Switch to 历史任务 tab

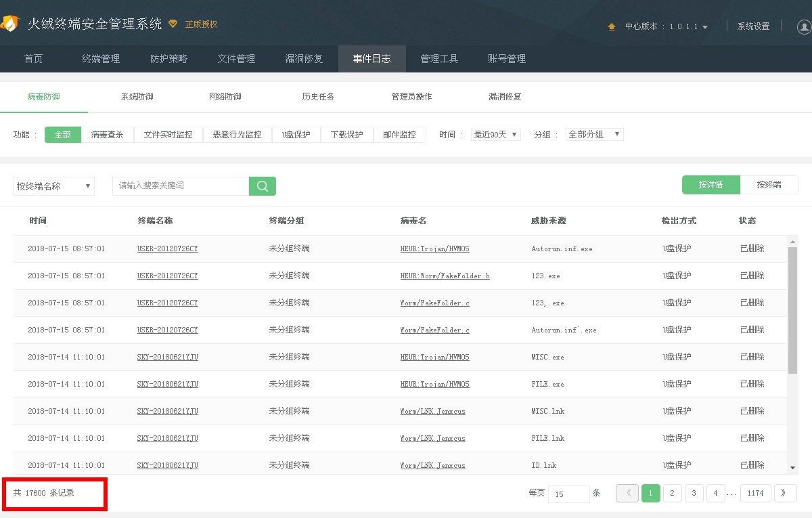click(x=318, y=97)
